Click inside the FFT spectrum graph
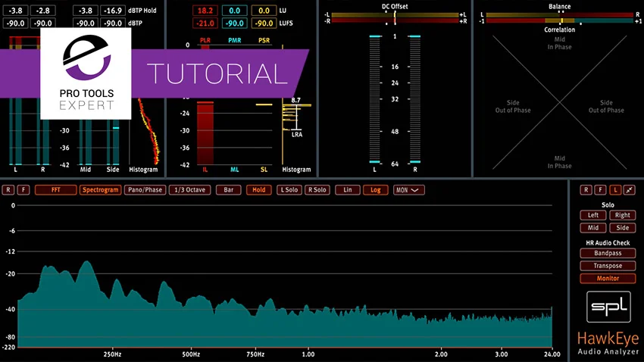 tap(285, 276)
